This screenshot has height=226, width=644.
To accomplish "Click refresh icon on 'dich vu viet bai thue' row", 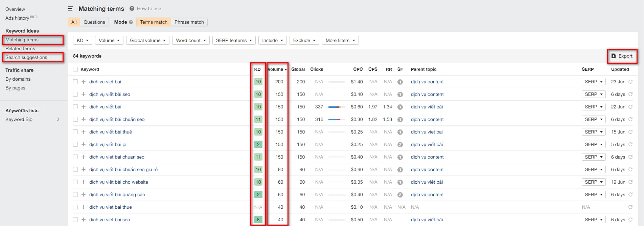I will pyautogui.click(x=630, y=207).
